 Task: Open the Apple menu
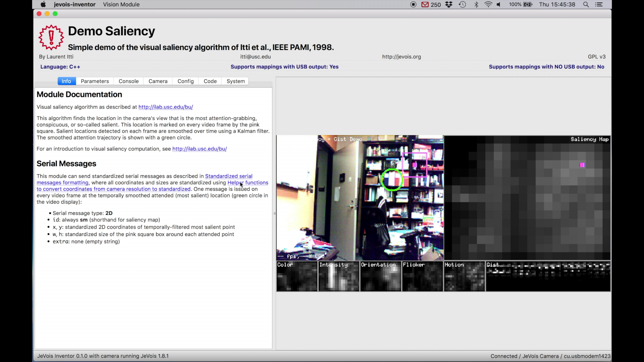click(43, 4)
